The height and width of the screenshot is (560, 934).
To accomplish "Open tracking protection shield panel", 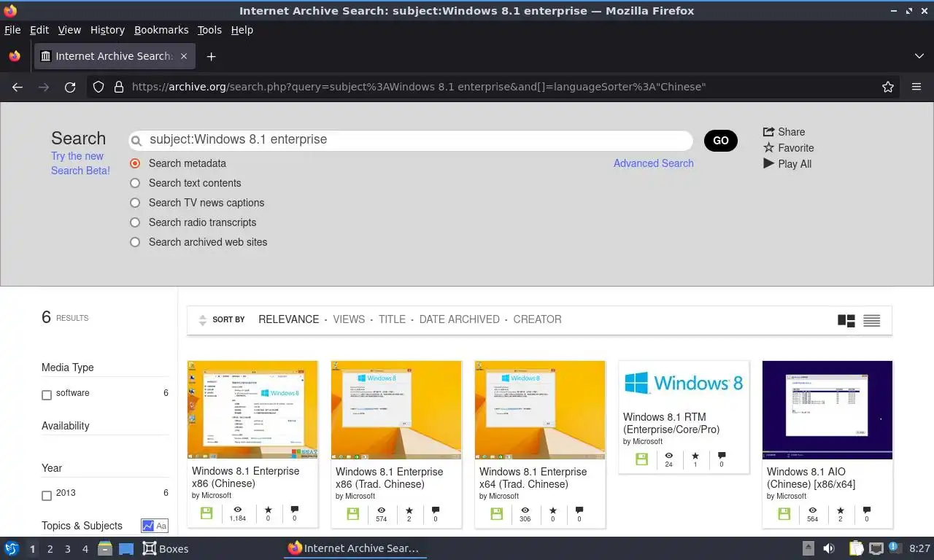I will pos(99,87).
